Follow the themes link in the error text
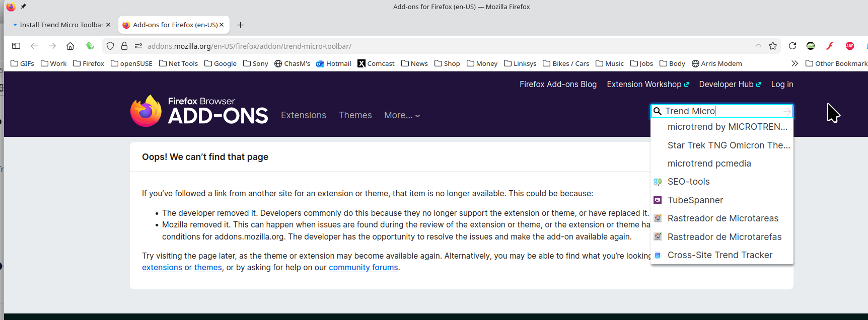 point(208,268)
